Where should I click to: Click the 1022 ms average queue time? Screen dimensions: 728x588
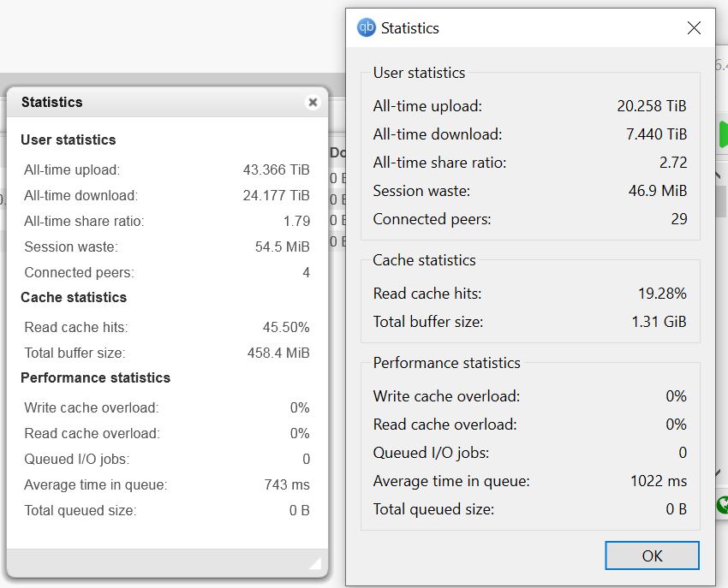click(659, 481)
